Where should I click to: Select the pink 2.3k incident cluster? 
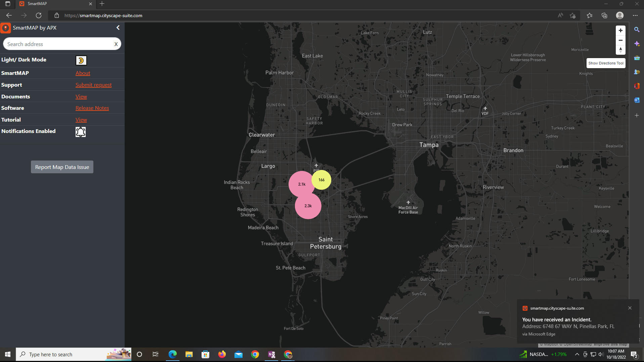(x=308, y=206)
